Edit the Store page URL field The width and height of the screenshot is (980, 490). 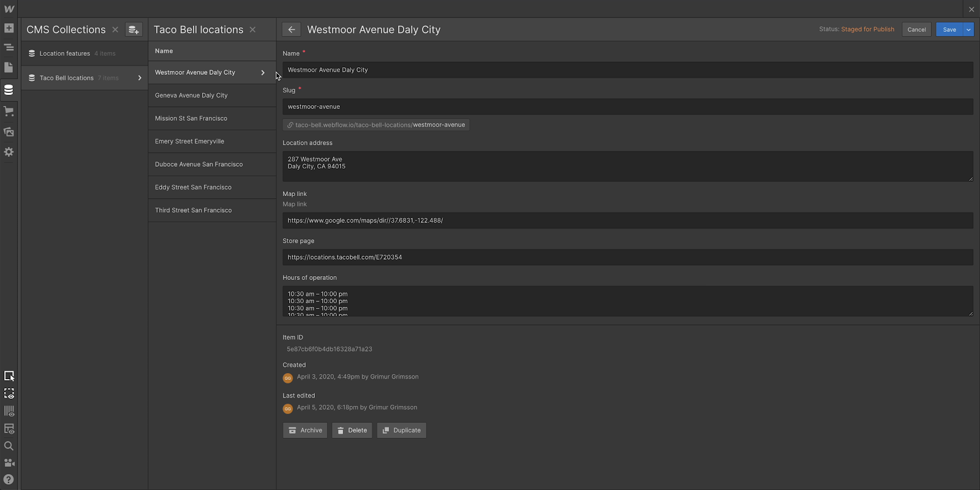point(628,257)
